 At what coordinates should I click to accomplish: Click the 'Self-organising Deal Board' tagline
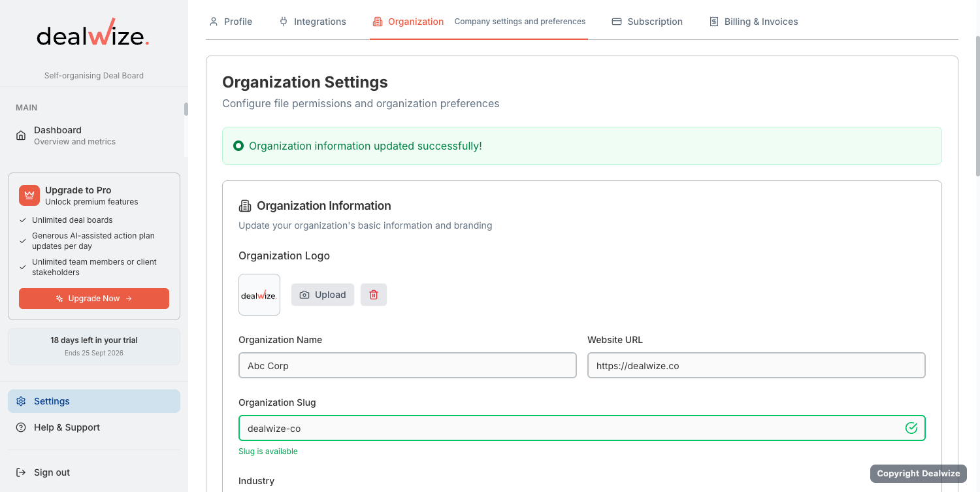click(94, 76)
